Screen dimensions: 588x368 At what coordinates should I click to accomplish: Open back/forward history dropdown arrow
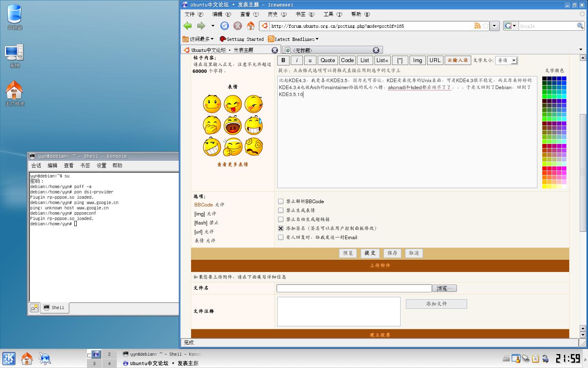pos(213,26)
